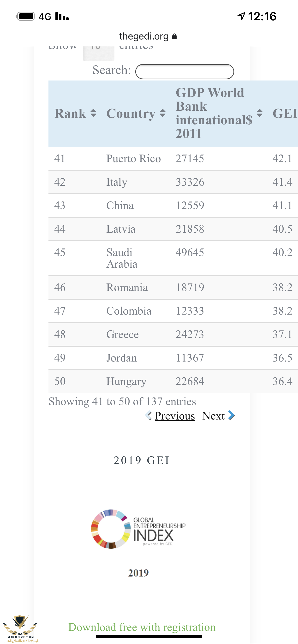
Task: Tap the GEI column header
Action: [x=285, y=114]
